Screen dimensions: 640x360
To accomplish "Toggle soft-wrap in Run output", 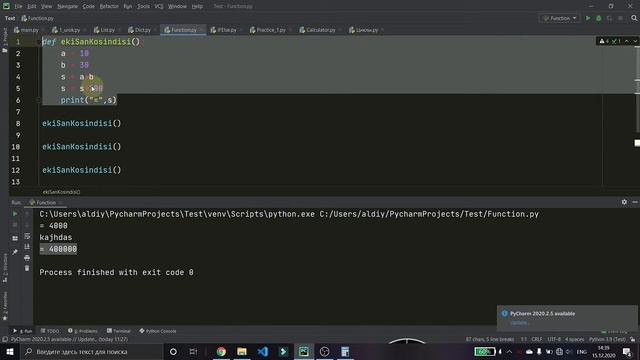I will pyautogui.click(x=27, y=236).
